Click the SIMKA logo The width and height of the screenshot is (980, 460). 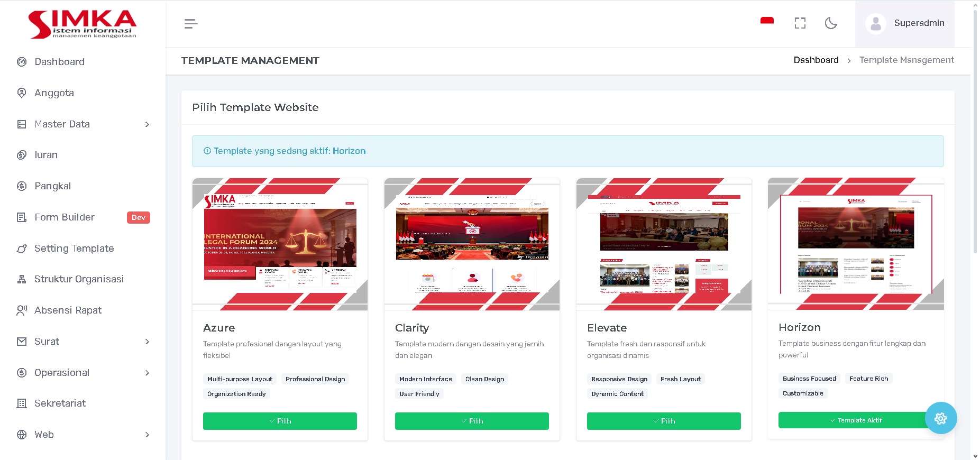[x=83, y=24]
